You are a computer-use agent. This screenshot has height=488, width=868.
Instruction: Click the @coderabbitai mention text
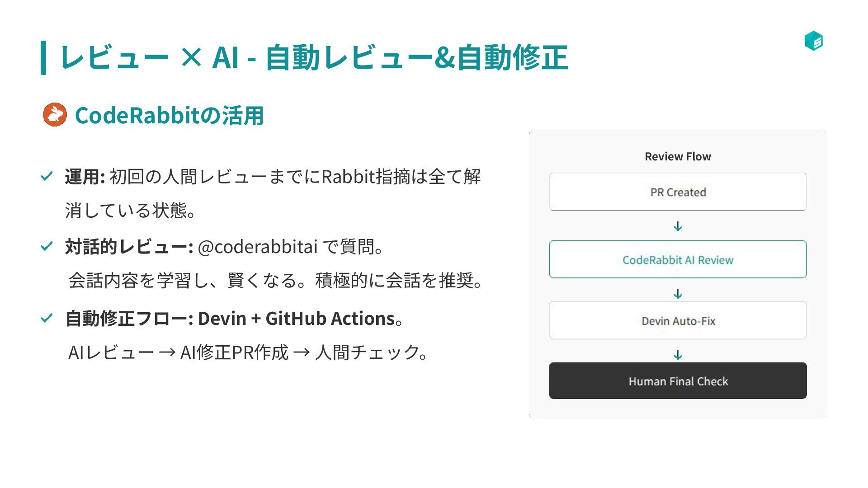[x=258, y=247]
